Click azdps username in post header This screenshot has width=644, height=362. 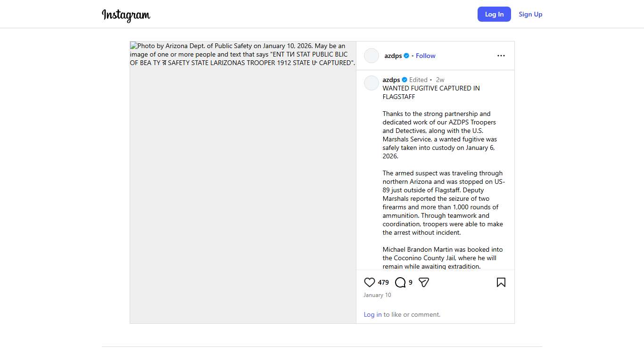[x=393, y=56]
